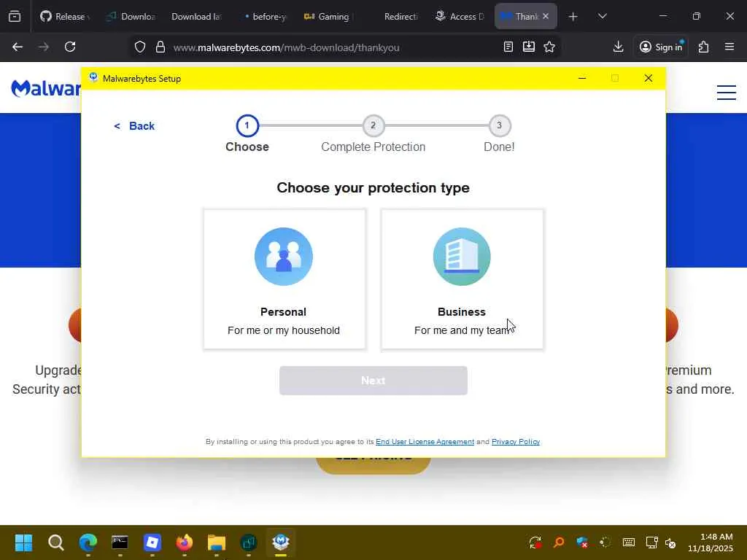
Task: Select the Personal protection type card
Action: pos(285,279)
